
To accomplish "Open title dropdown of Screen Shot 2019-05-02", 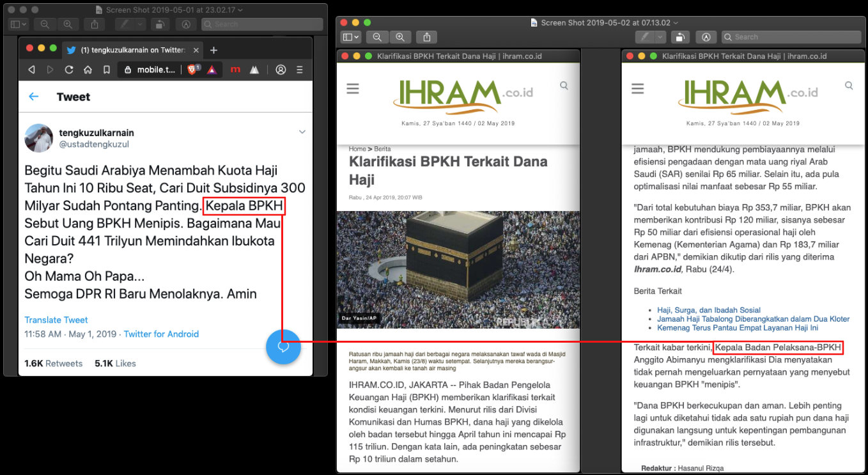I will pyautogui.click(x=676, y=22).
